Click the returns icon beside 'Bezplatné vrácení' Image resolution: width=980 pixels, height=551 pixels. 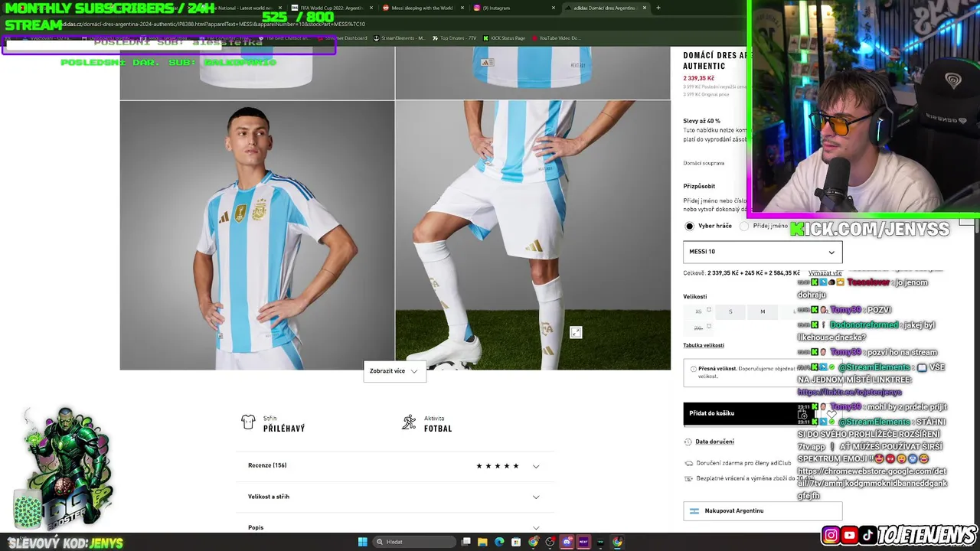[689, 478]
